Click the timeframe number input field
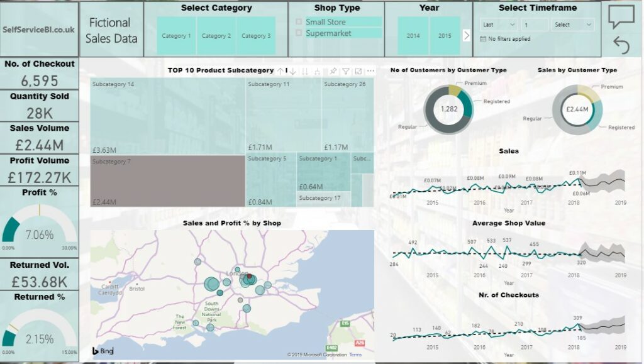 coord(535,25)
